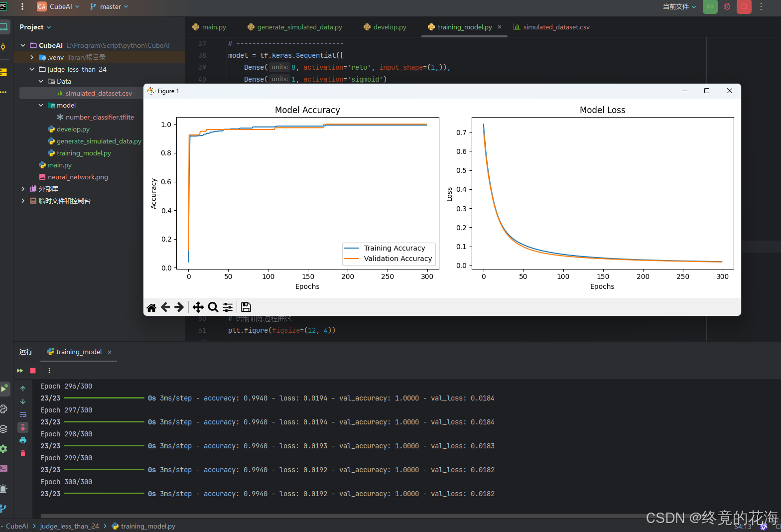
Task: Click the down arrow in Run console gutter
Action: pos(23,401)
